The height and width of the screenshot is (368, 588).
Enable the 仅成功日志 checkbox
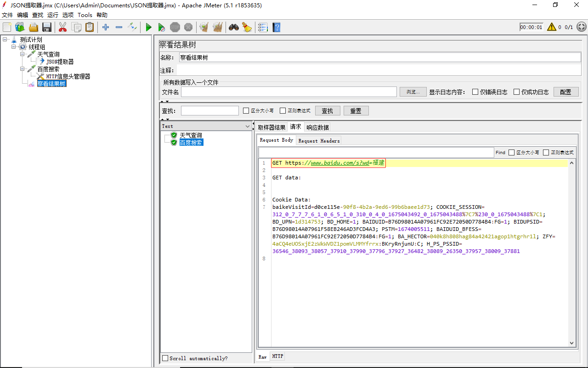tap(517, 92)
